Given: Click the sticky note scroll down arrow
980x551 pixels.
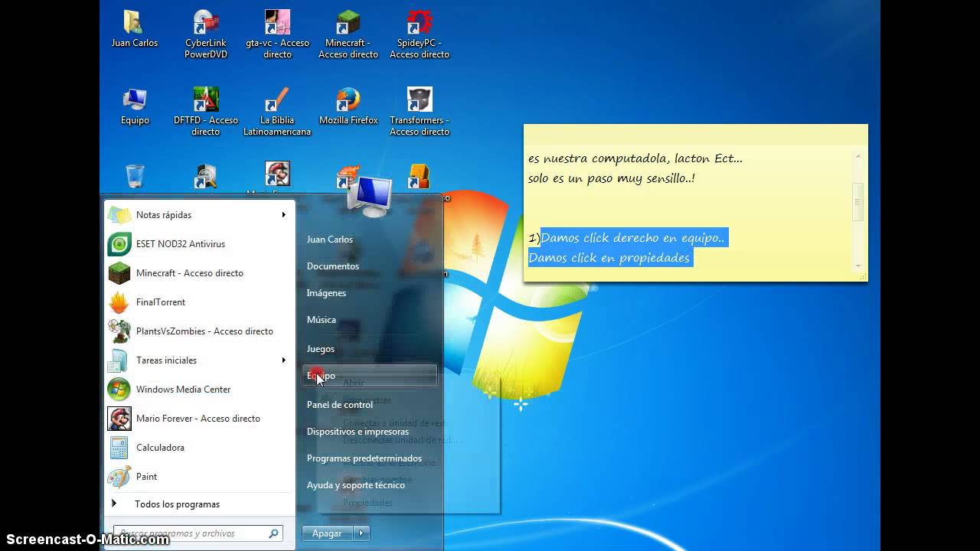Looking at the screenshot, I should click(857, 266).
